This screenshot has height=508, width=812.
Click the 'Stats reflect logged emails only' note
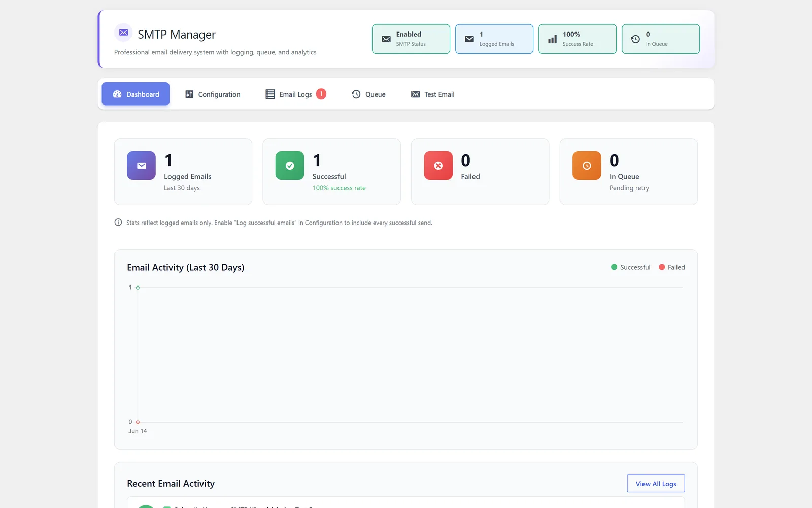click(279, 223)
